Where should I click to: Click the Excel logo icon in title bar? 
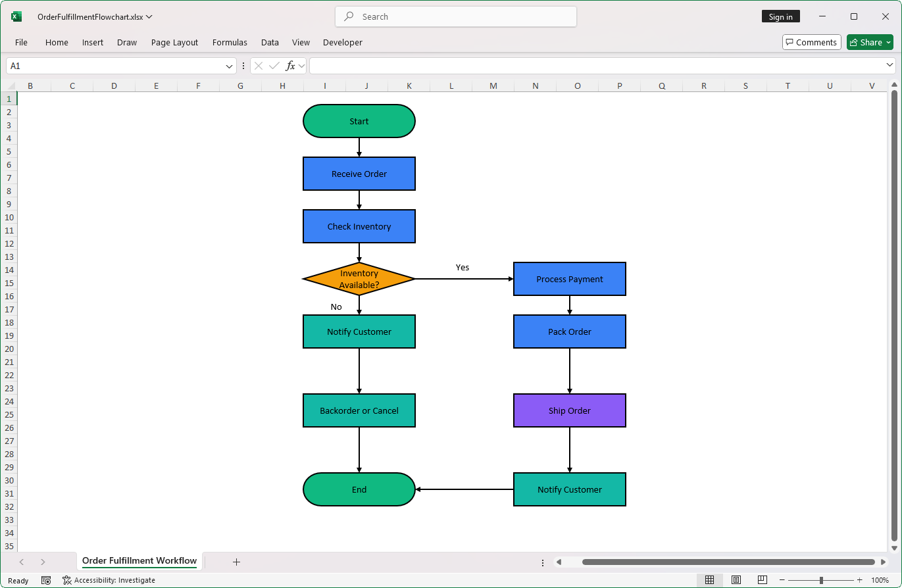(16, 16)
